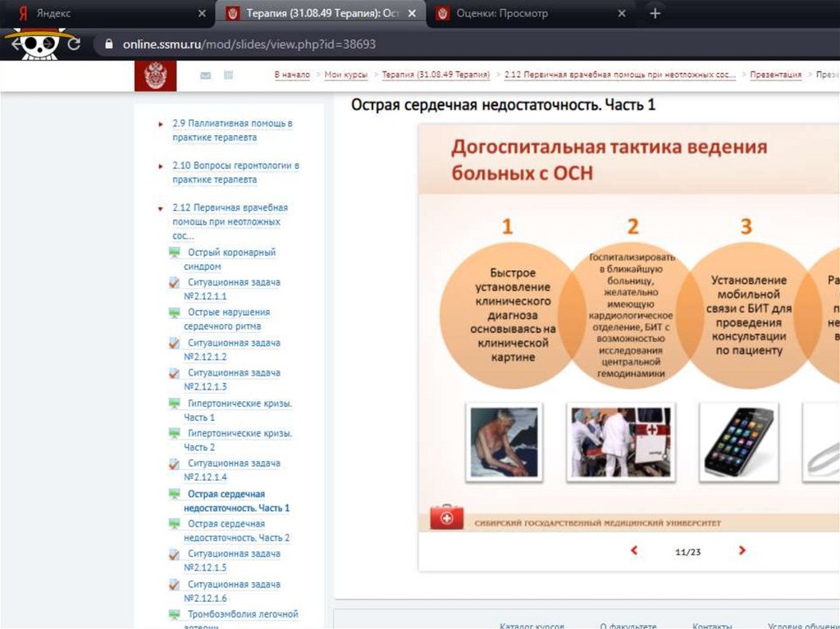
Task: Expand section 2.10 Вопросы геронтологии arrow
Action: (x=161, y=166)
